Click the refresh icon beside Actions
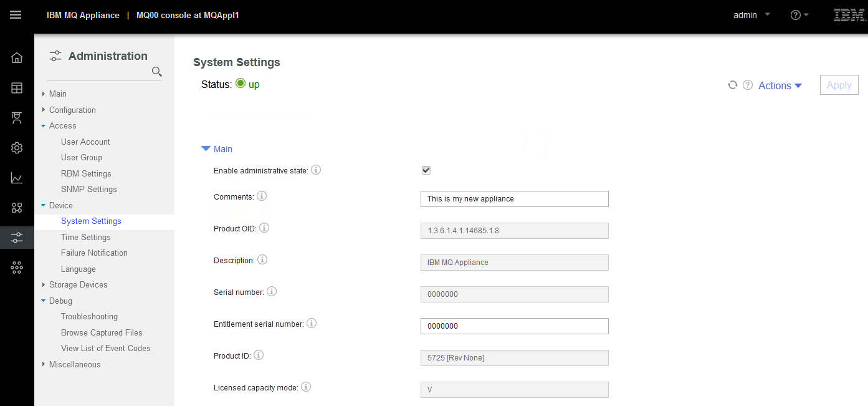868x406 pixels. point(733,85)
